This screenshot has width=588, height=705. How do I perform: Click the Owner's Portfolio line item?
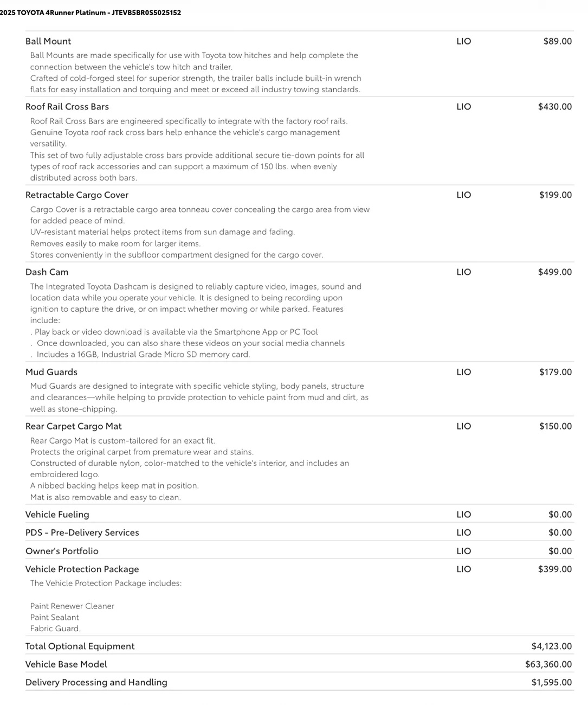click(62, 551)
